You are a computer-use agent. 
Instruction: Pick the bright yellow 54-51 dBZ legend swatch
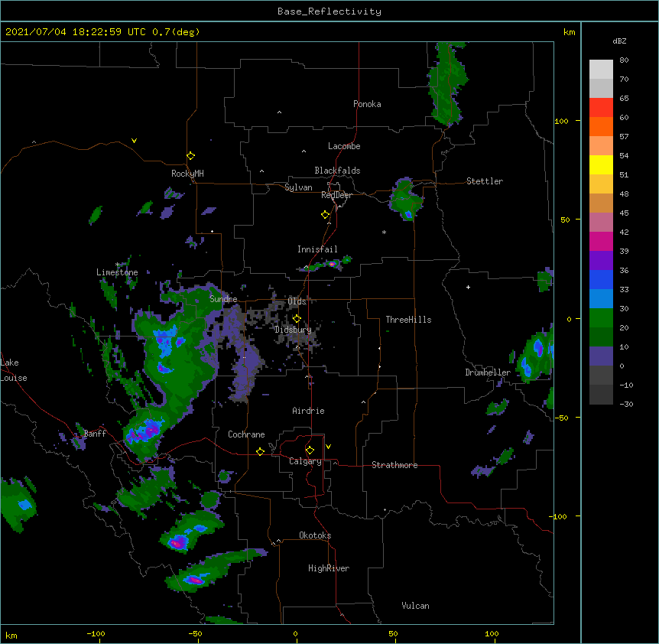[x=601, y=164]
